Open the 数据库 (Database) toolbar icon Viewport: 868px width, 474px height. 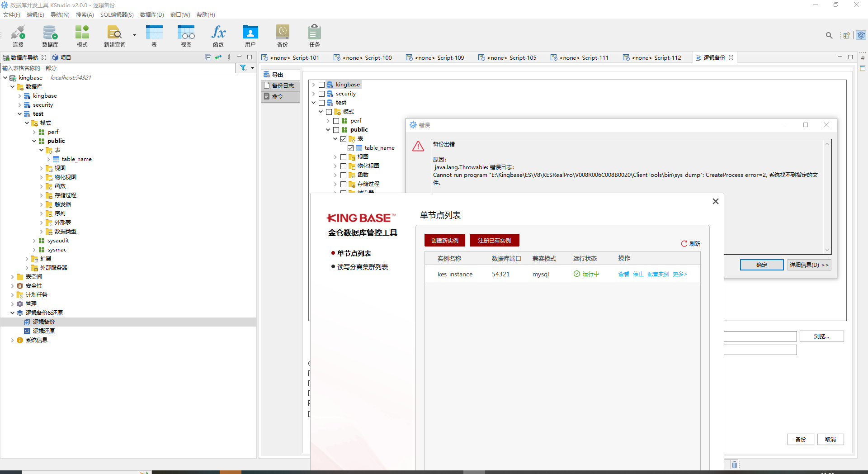(50, 36)
